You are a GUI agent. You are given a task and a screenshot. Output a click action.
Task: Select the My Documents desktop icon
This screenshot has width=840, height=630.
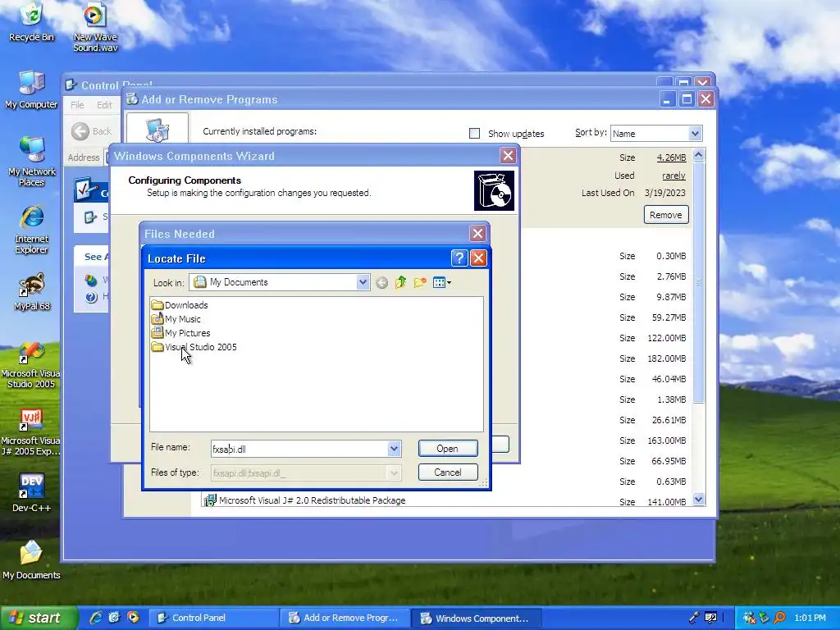click(x=32, y=560)
